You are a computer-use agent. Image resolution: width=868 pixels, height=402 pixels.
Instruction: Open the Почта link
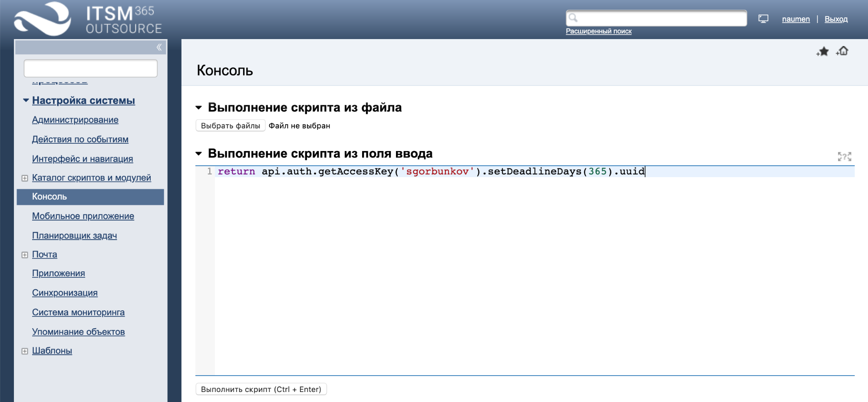[45, 254]
